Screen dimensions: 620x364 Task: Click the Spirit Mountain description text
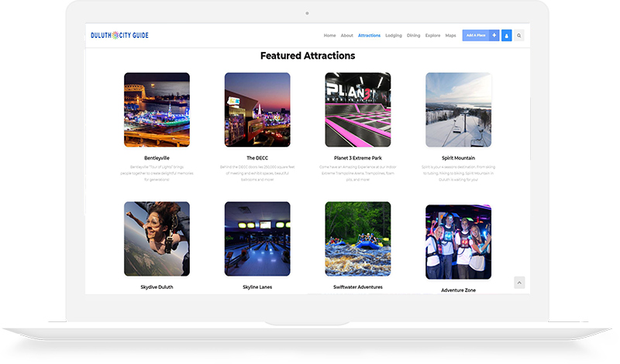click(x=458, y=173)
